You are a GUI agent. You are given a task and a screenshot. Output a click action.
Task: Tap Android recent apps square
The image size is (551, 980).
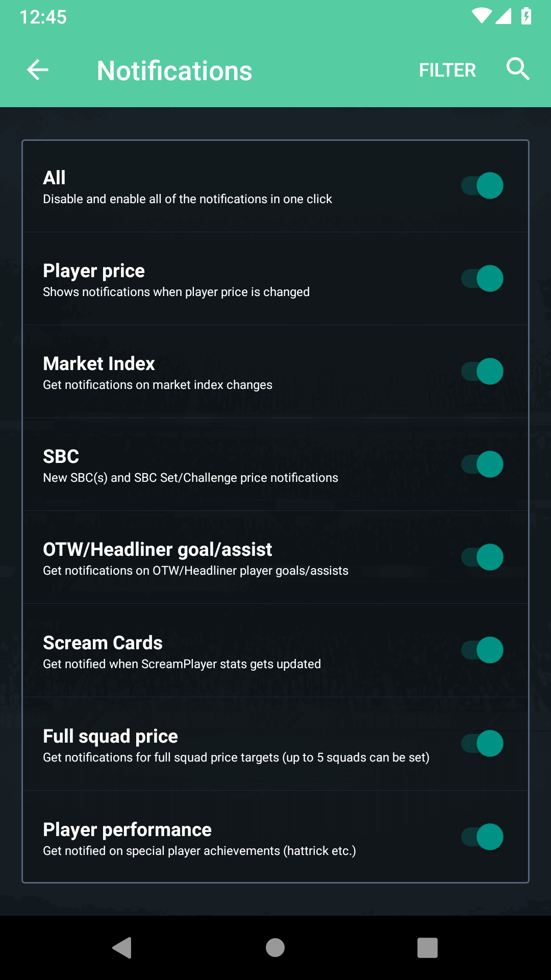coord(428,948)
